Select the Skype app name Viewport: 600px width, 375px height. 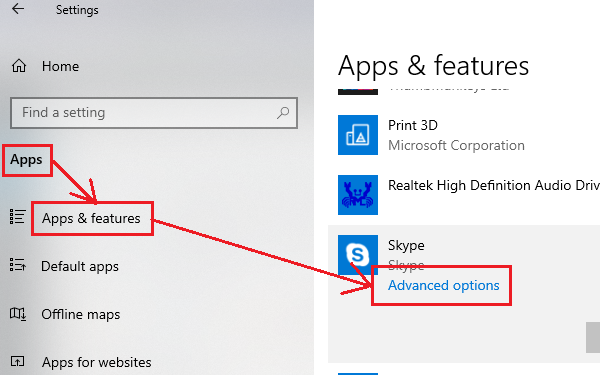pos(406,245)
